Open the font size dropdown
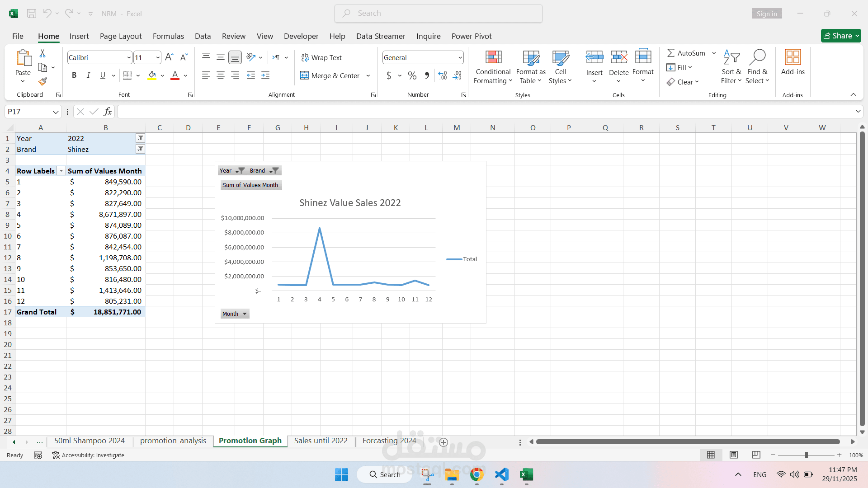 coord(157,57)
